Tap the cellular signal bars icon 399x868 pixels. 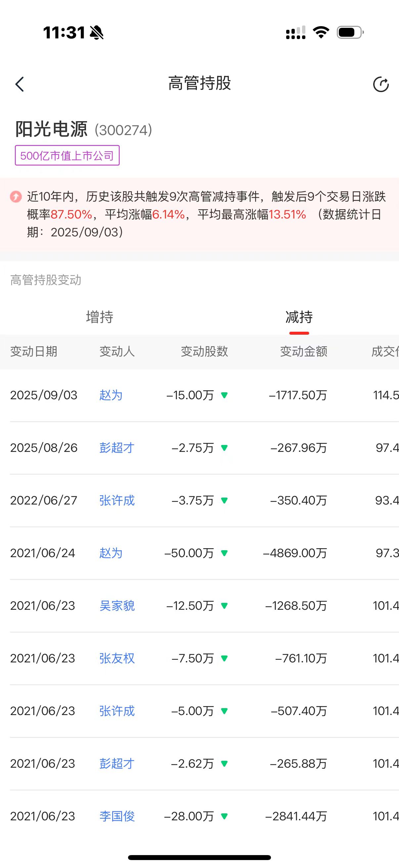click(296, 33)
